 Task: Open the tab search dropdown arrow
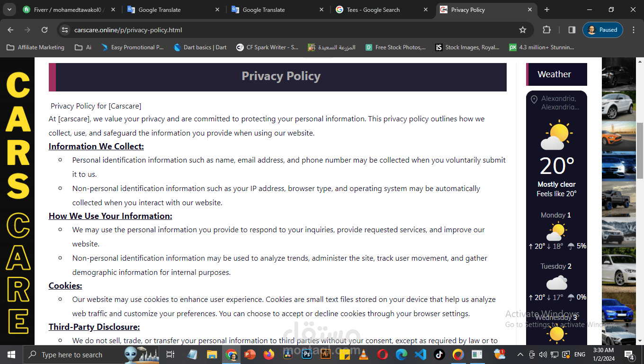(x=9, y=9)
